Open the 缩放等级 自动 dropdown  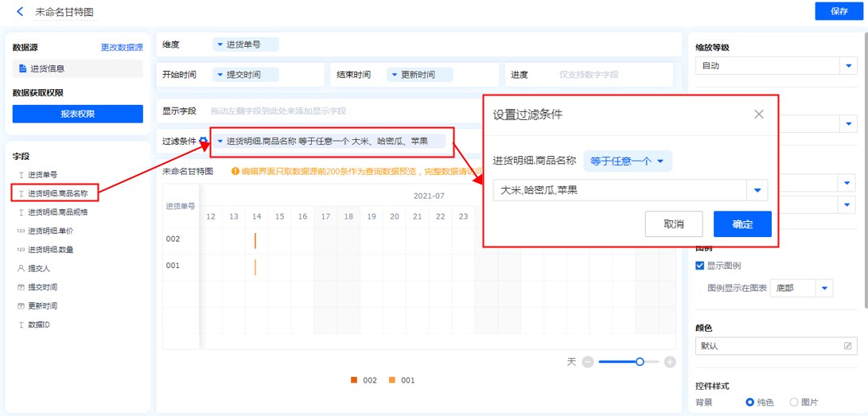(x=848, y=65)
